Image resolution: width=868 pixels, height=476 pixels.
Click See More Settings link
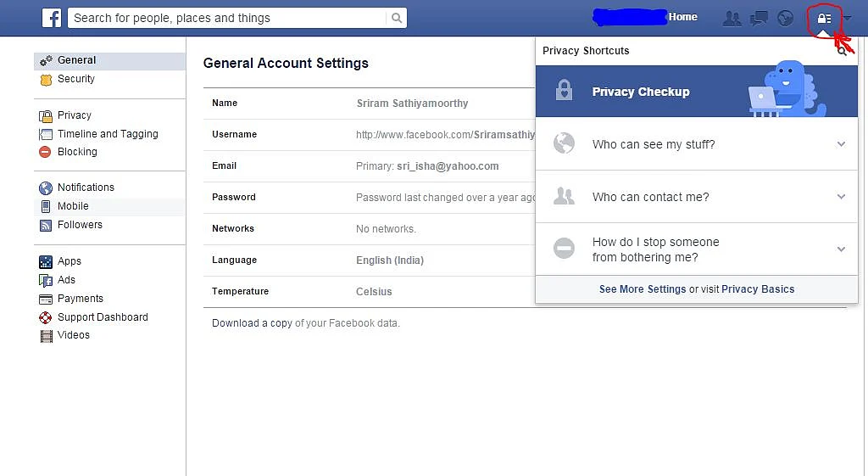click(x=643, y=289)
